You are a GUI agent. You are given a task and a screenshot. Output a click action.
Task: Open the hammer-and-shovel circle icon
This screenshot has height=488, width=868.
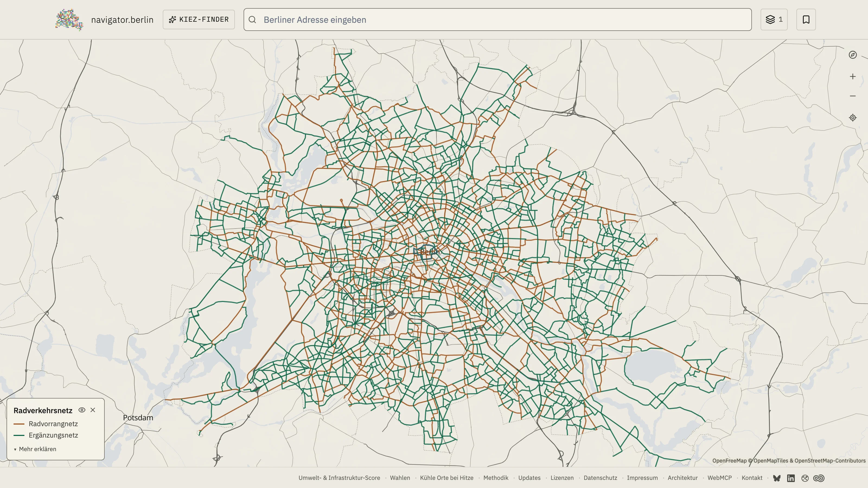[805, 478]
